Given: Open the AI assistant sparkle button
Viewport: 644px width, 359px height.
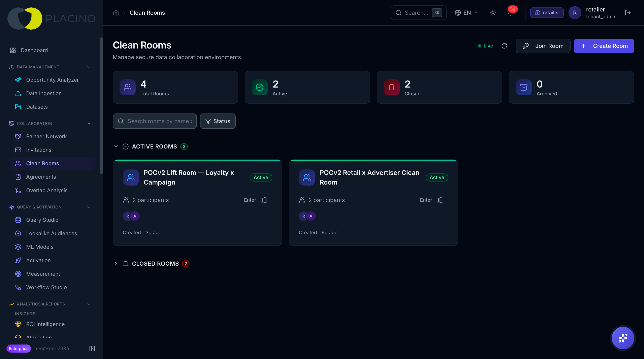Looking at the screenshot, I should [x=623, y=338].
